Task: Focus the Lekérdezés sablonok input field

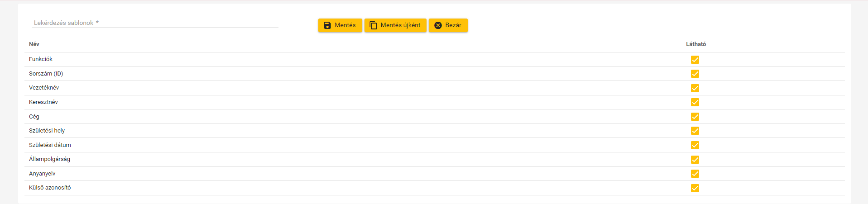Action: [155, 23]
